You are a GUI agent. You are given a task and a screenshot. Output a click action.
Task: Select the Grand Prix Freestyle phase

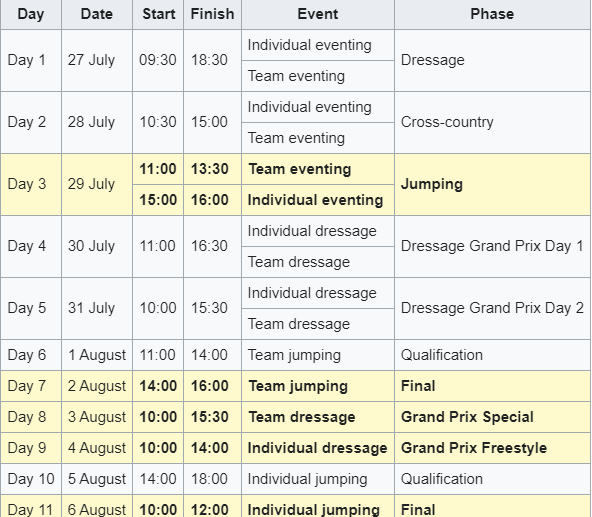tap(492, 448)
